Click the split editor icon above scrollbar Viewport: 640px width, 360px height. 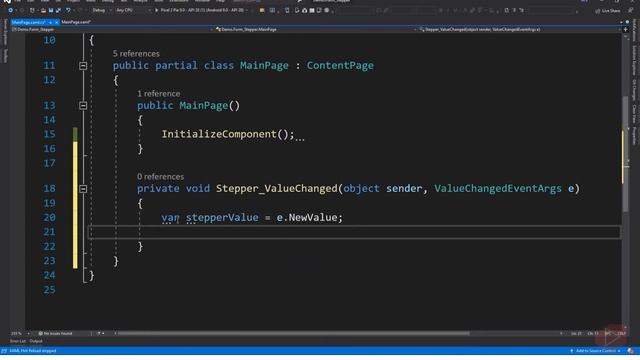625,29
